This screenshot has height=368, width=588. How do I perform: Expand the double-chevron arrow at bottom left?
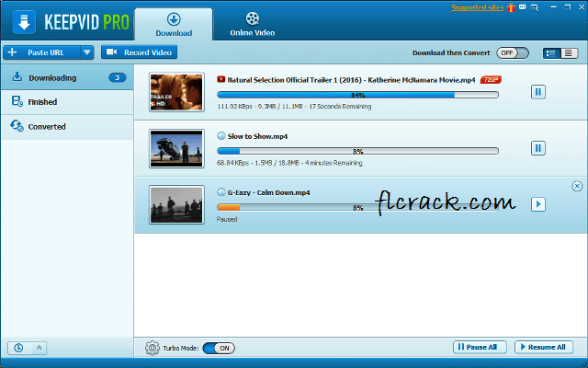click(39, 348)
